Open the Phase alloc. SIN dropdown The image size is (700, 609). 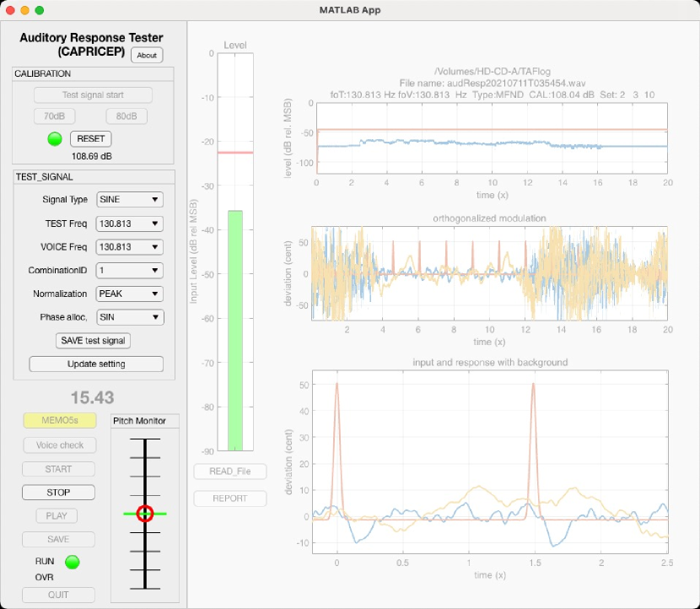[x=129, y=318]
